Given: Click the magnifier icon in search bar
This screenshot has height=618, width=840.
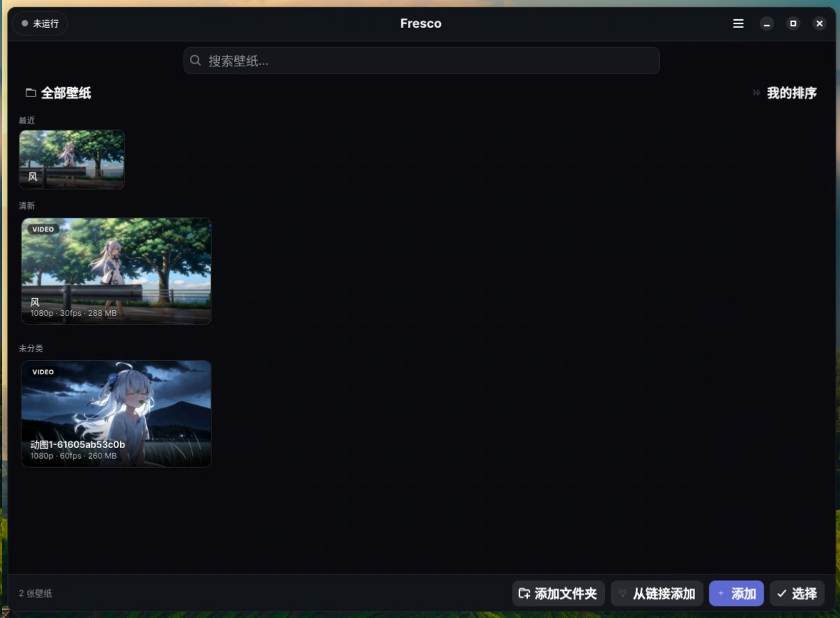Looking at the screenshot, I should pyautogui.click(x=196, y=61).
